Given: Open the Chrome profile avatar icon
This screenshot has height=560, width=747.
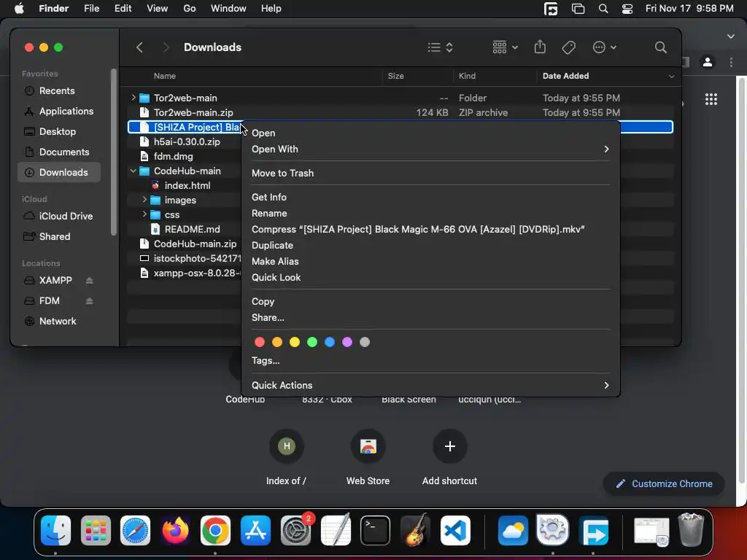Looking at the screenshot, I should pyautogui.click(x=708, y=62).
